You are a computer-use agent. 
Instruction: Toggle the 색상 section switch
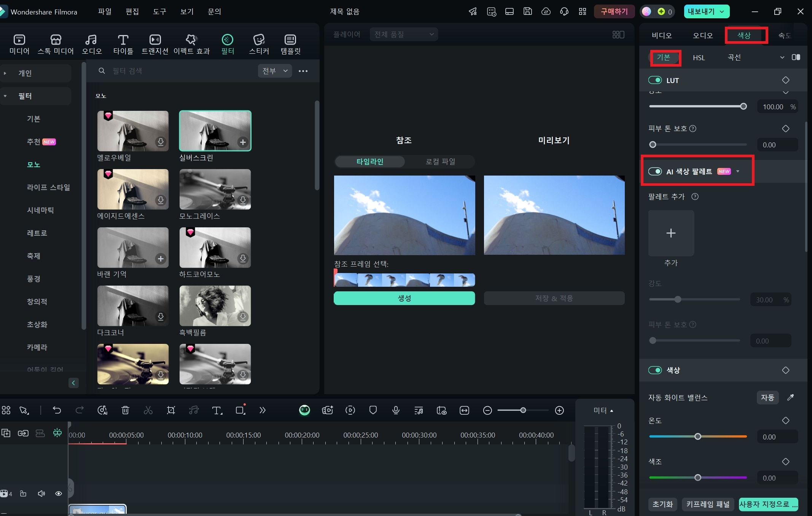655,370
